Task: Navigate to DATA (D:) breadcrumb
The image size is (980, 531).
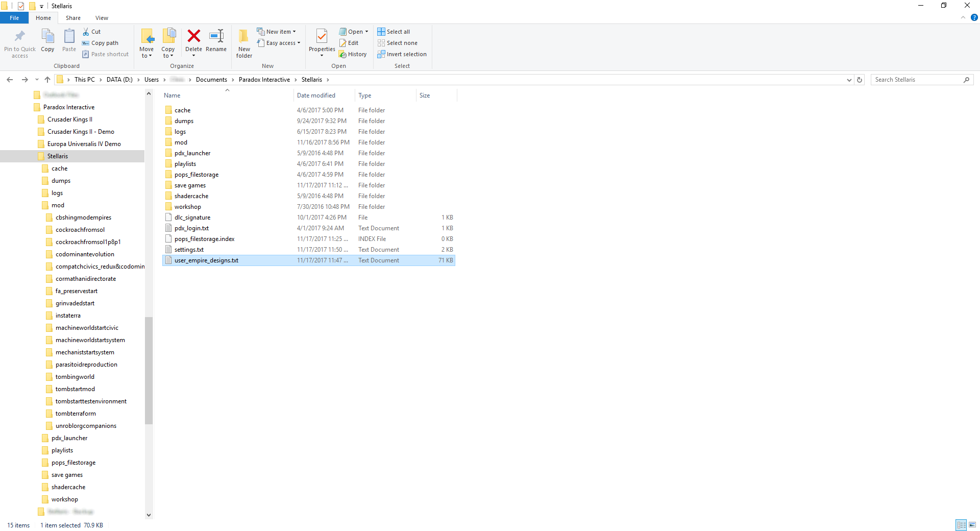Action: tap(119, 80)
